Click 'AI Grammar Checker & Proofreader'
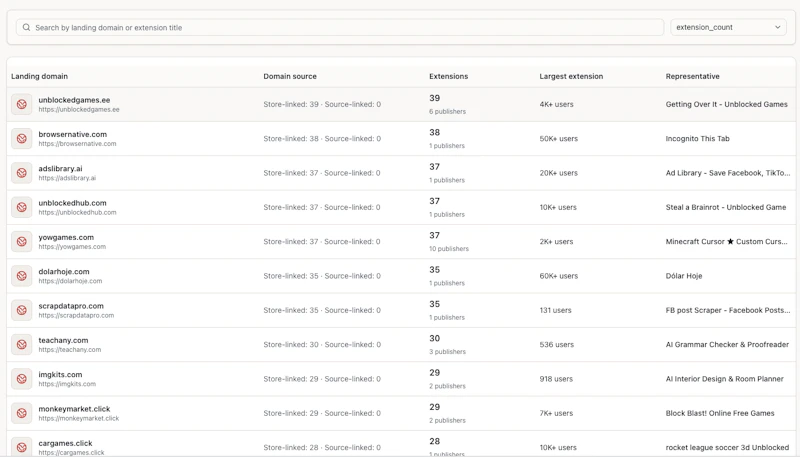This screenshot has height=457, width=800. tap(727, 345)
